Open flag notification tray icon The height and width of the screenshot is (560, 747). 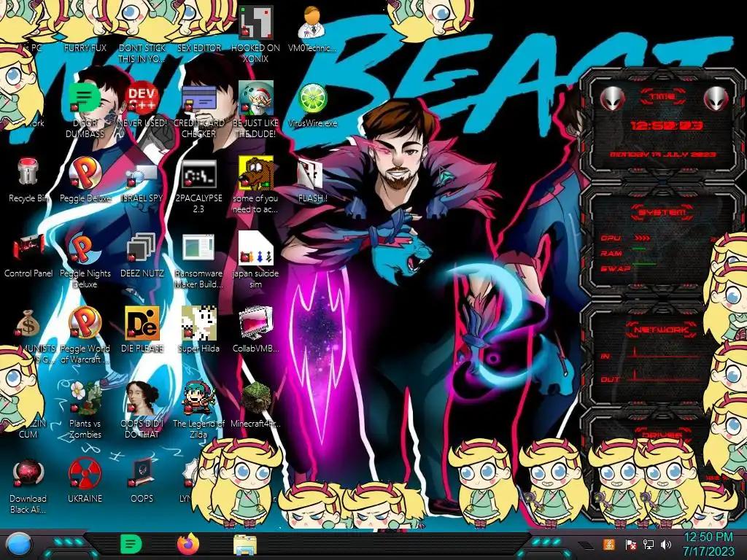point(631,544)
